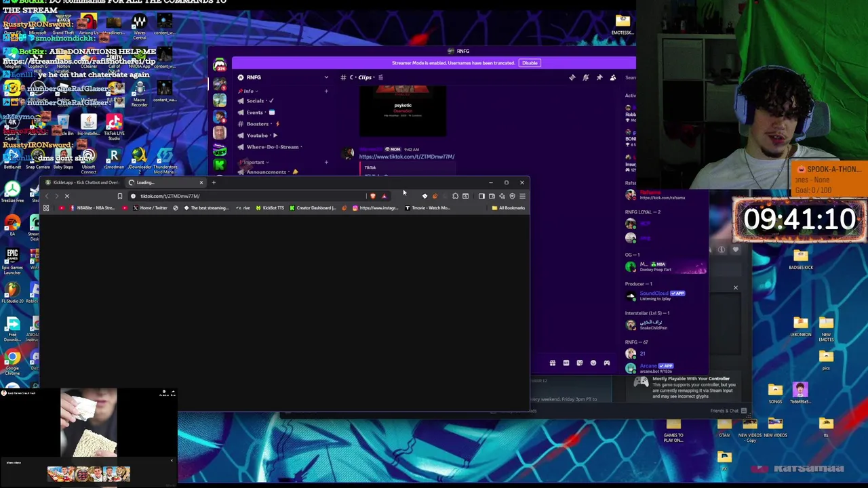Open the Arcane app member entry
Image resolution: width=868 pixels, height=488 pixels.
click(665, 369)
